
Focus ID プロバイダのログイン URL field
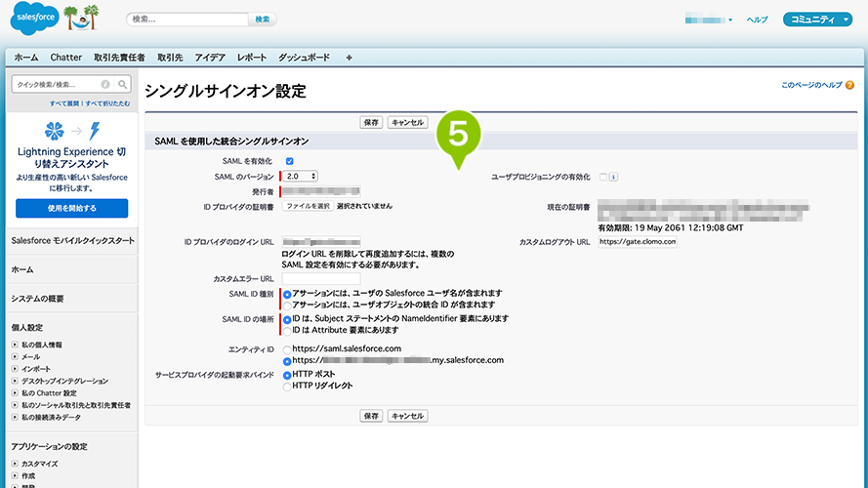point(321,242)
